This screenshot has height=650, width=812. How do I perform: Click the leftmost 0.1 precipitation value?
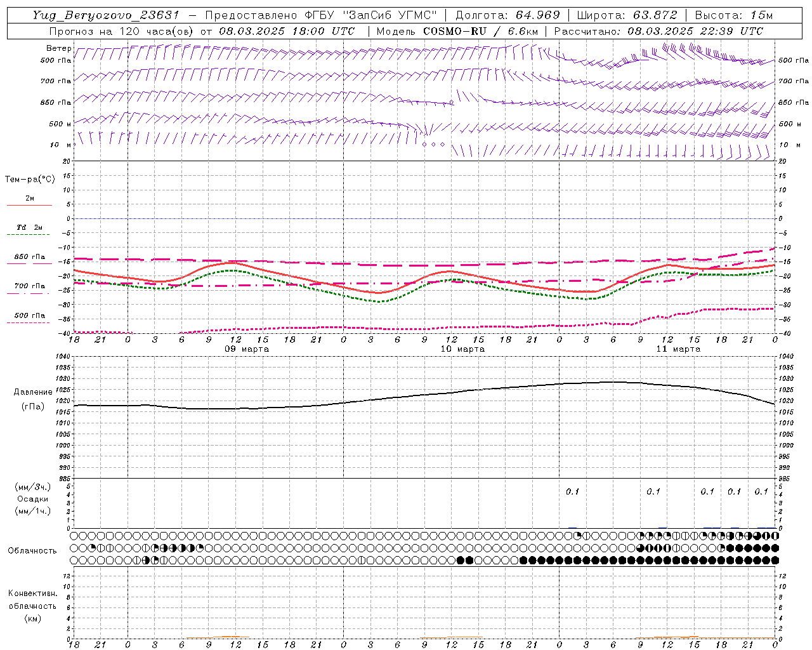click(x=573, y=491)
